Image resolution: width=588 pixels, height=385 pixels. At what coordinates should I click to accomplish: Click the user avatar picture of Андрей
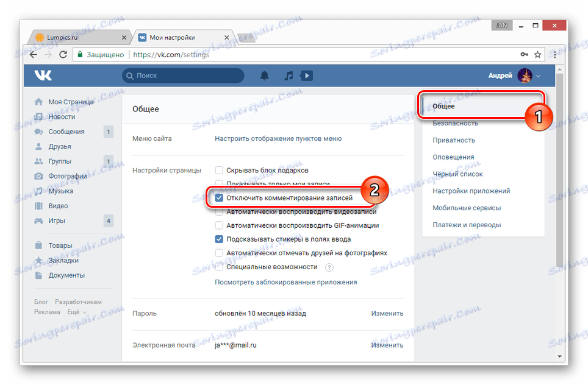click(x=525, y=76)
